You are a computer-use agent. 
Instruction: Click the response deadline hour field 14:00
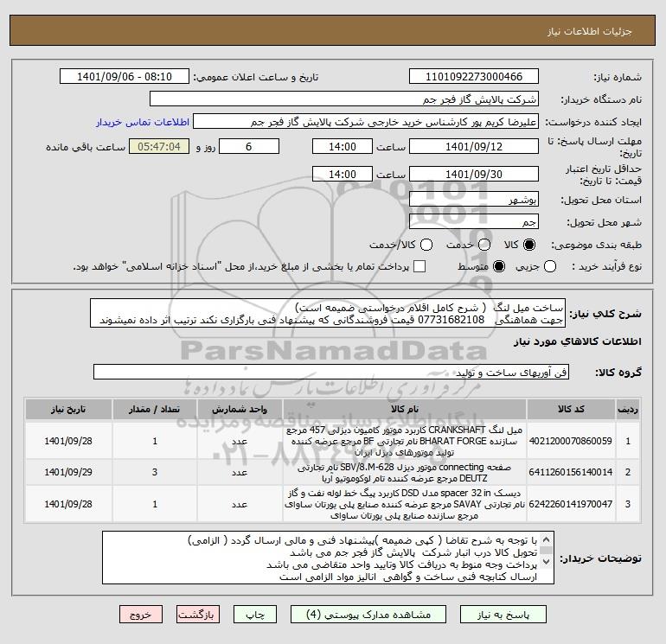[343, 147]
